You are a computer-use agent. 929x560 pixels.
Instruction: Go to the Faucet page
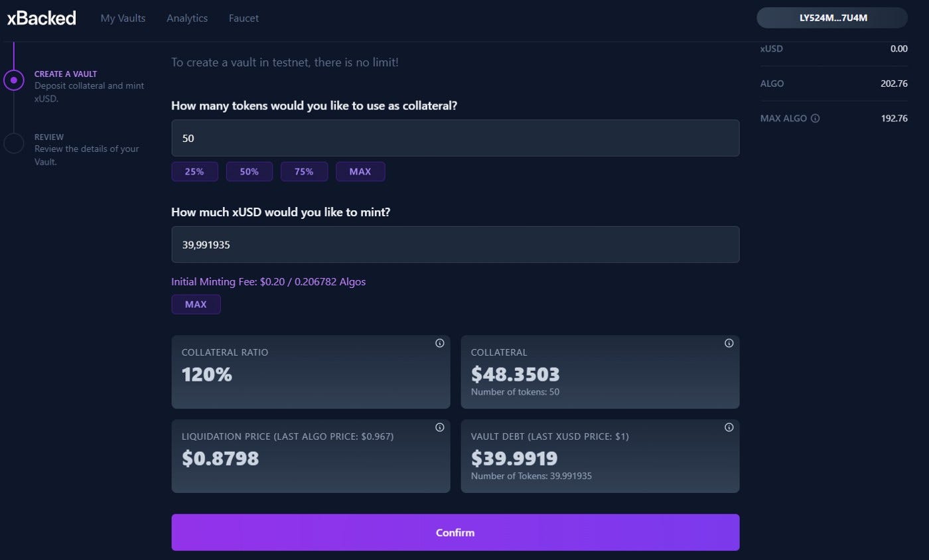tap(244, 19)
